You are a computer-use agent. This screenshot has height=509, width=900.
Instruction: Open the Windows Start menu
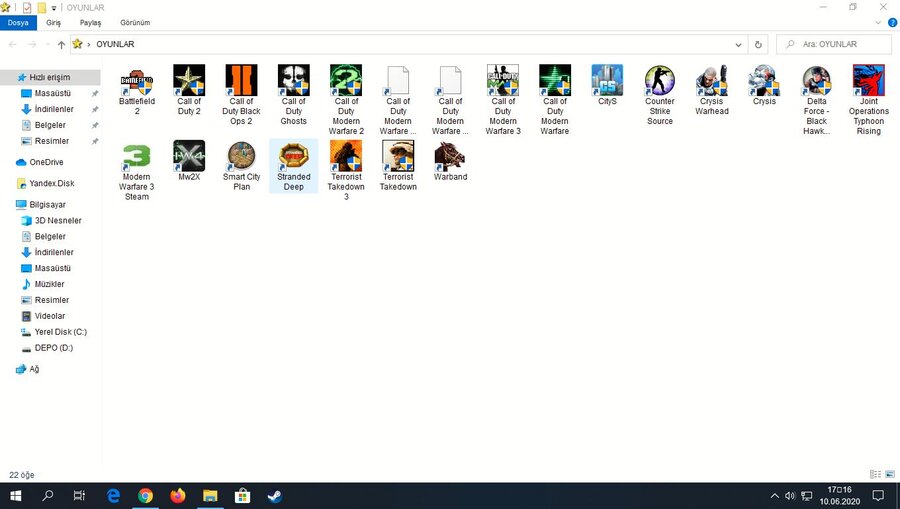click(15, 496)
